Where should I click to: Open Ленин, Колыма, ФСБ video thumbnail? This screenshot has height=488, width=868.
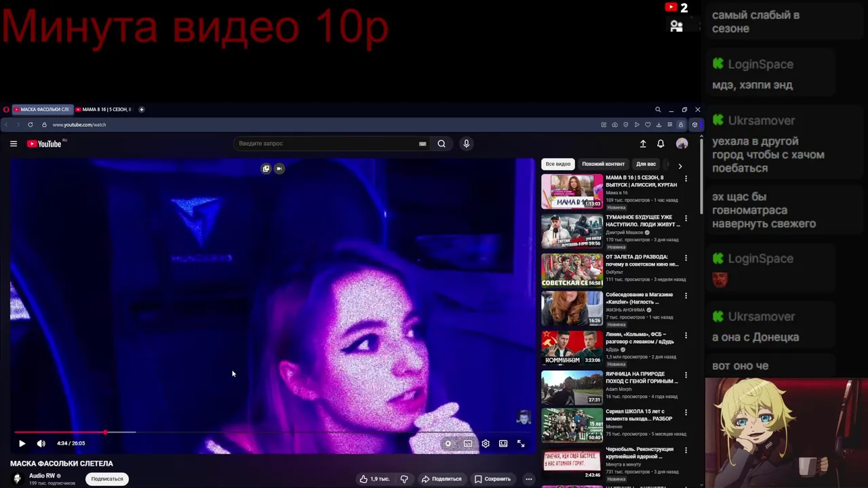pos(572,348)
